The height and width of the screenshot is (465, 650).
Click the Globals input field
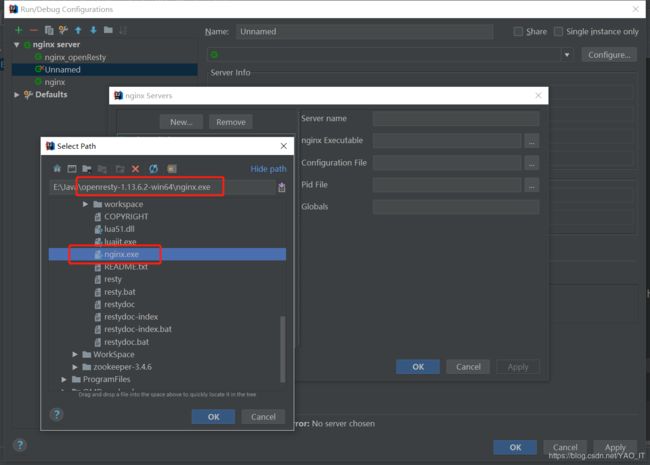(456, 207)
